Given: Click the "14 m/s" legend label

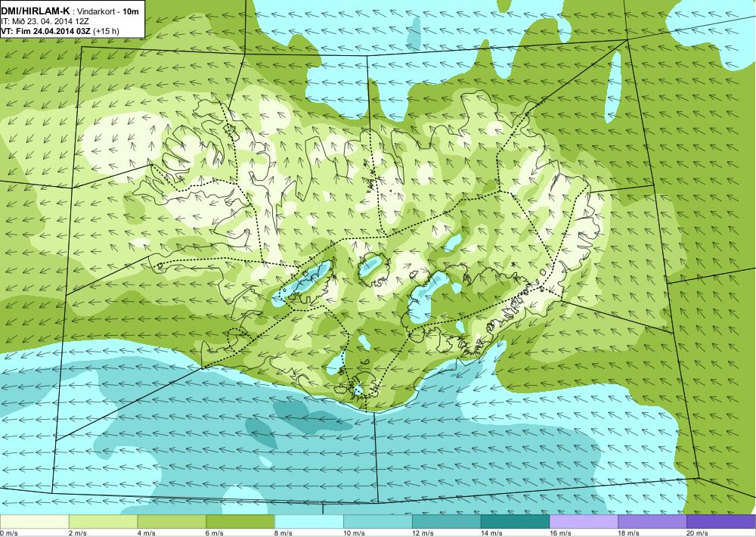Looking at the screenshot, I should [492, 533].
